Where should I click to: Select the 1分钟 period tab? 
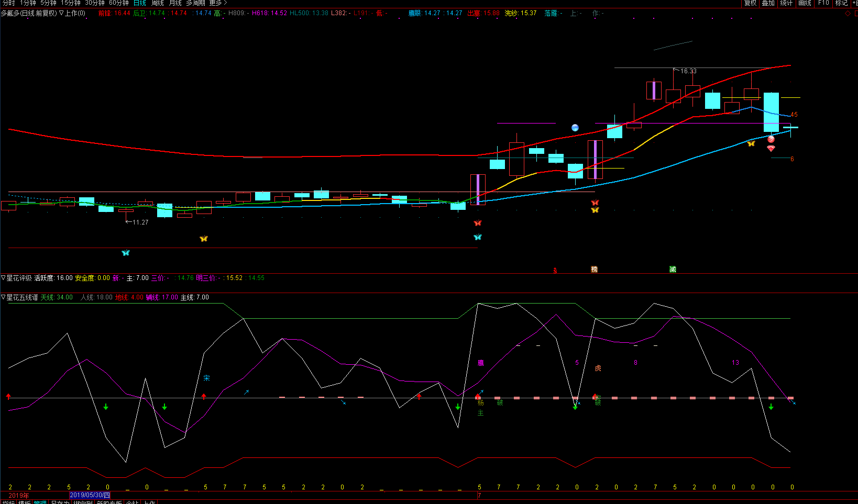(x=28, y=3)
